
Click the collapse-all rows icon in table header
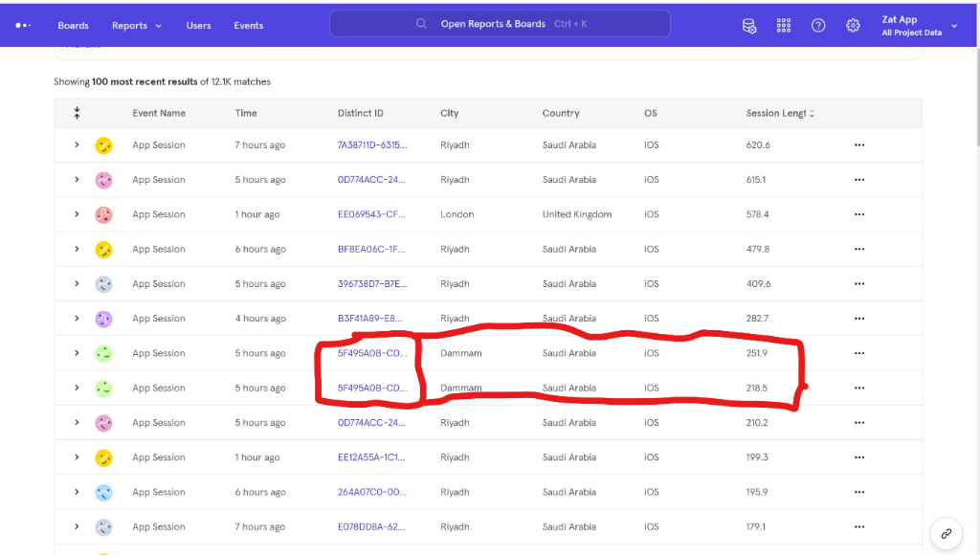(x=77, y=113)
